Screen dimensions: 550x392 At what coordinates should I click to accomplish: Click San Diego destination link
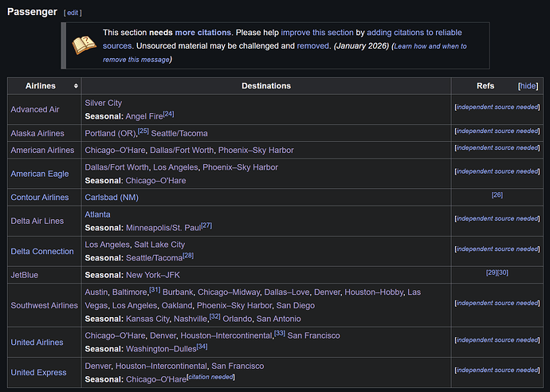296,305
